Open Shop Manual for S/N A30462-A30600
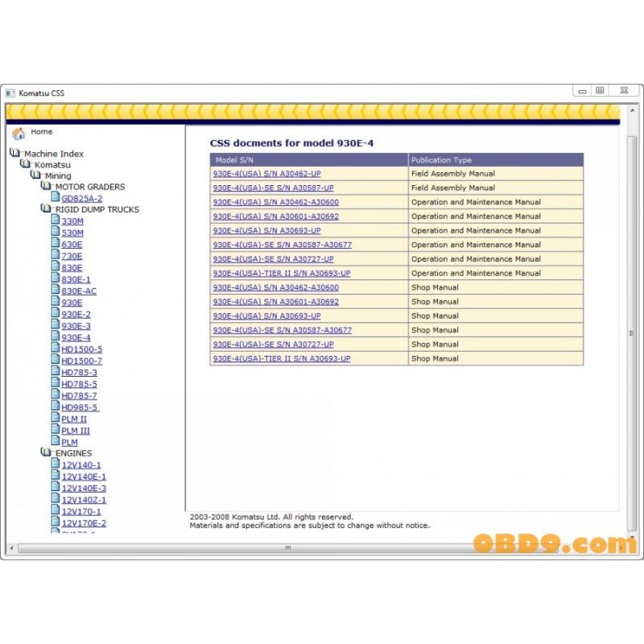 tap(276, 287)
